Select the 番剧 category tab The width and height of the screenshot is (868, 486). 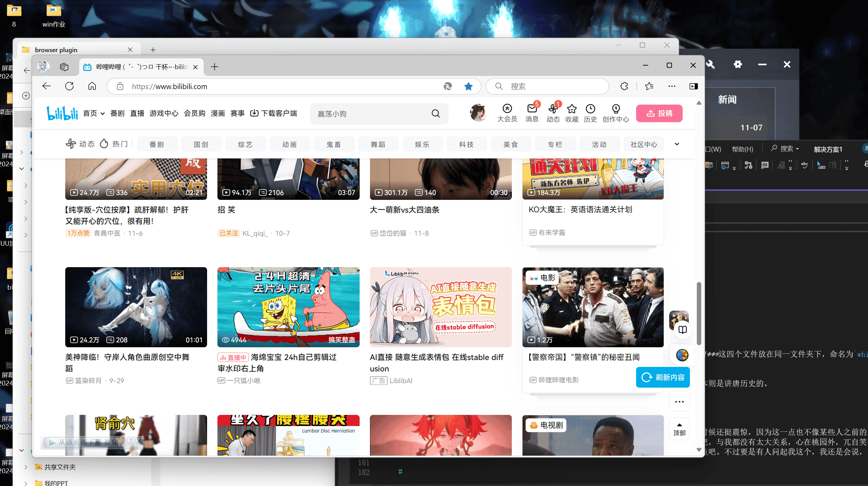157,144
